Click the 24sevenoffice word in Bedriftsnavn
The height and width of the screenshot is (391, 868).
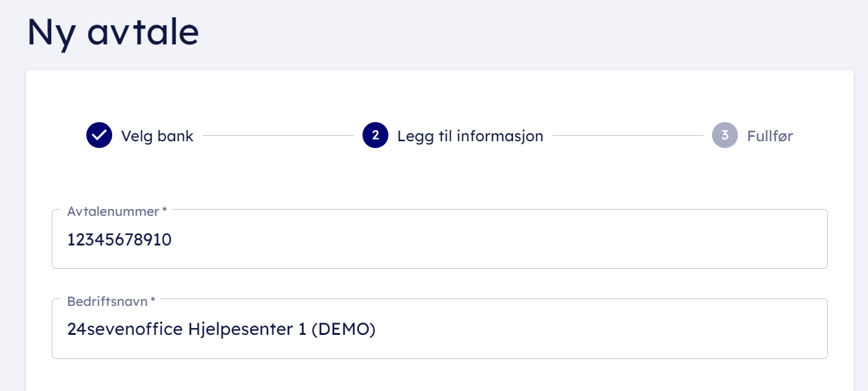(x=125, y=329)
